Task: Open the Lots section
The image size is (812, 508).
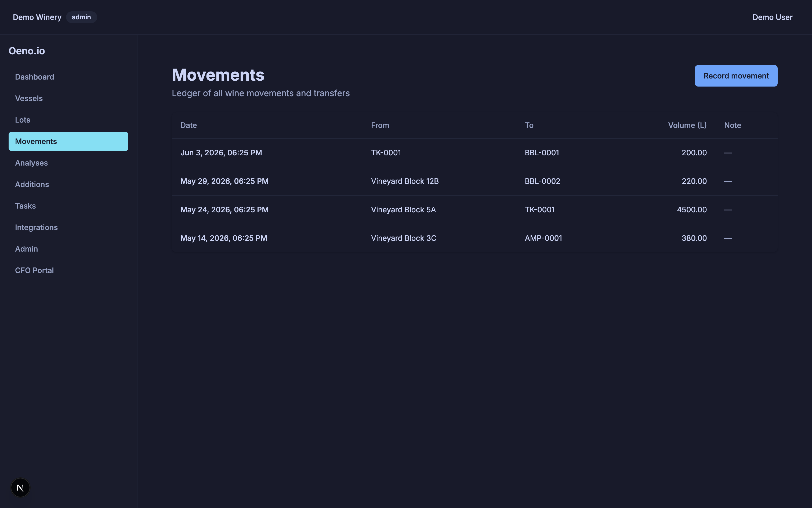Action: (x=68, y=120)
